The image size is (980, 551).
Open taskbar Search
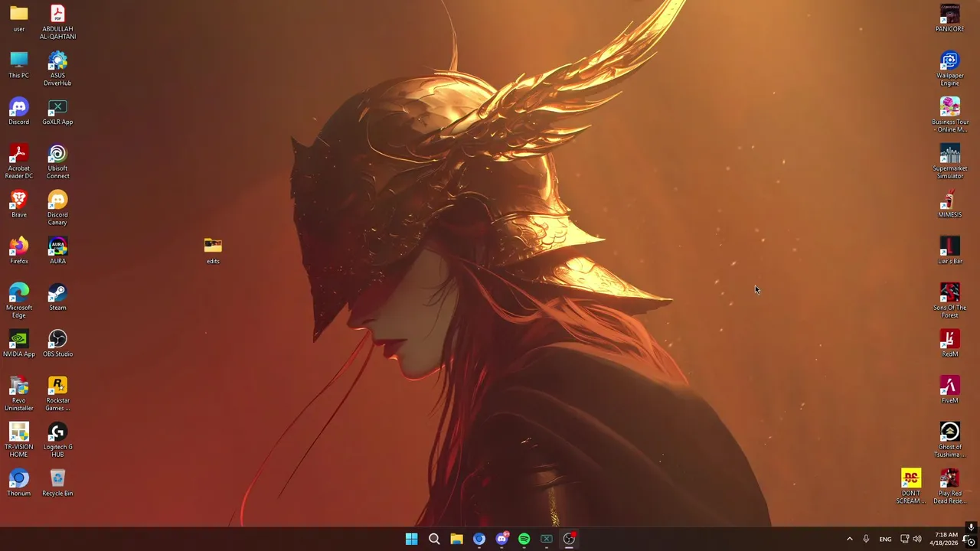pyautogui.click(x=434, y=539)
